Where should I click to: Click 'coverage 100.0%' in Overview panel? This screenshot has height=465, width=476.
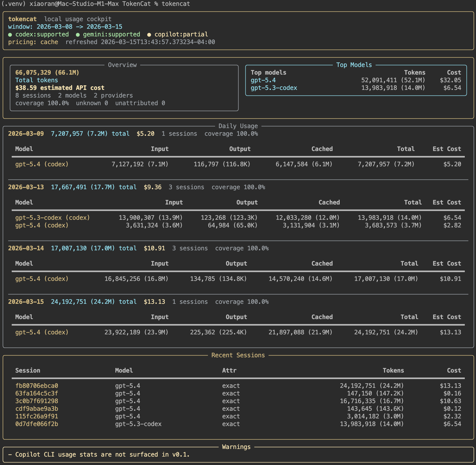[42, 103]
